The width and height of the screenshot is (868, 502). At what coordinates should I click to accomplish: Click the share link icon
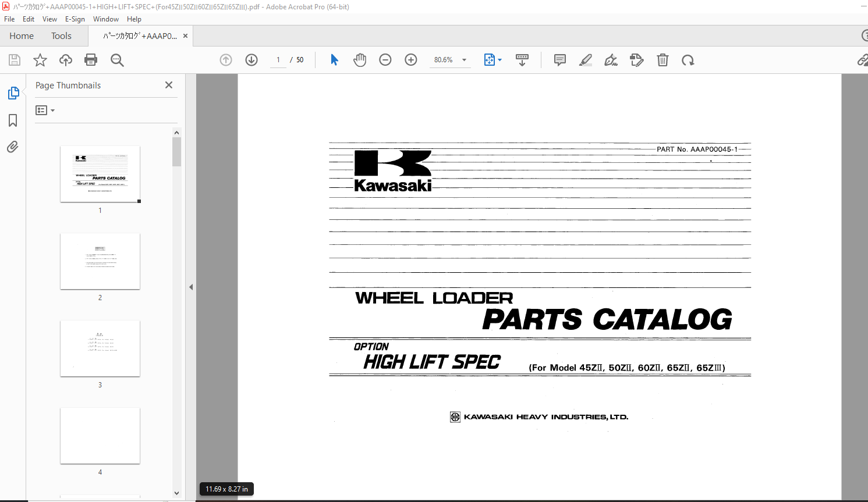863,60
